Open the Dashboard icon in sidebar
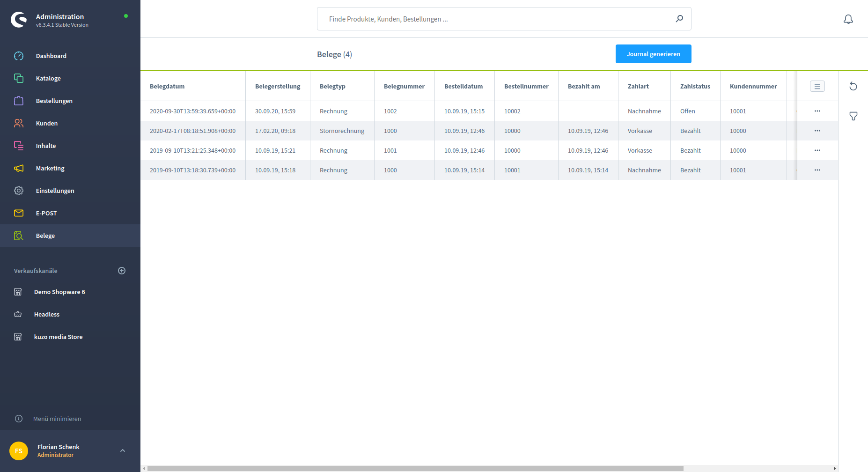This screenshot has height=472, width=868. [x=19, y=56]
